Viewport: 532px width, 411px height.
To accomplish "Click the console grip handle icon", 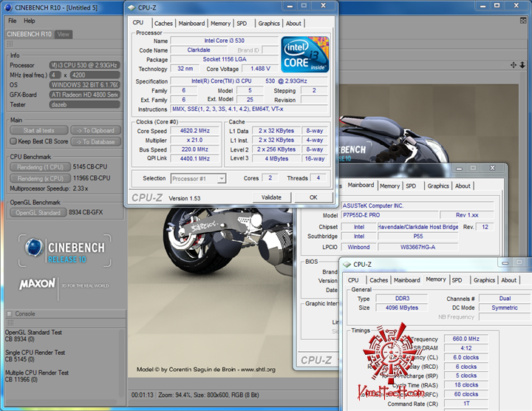I will [10, 323].
